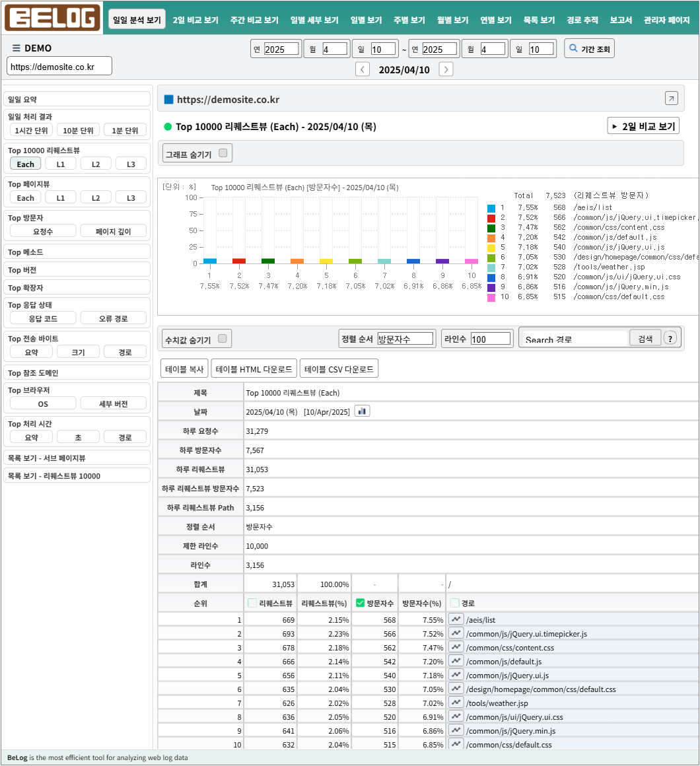Open the 보고서 tab

(621, 20)
